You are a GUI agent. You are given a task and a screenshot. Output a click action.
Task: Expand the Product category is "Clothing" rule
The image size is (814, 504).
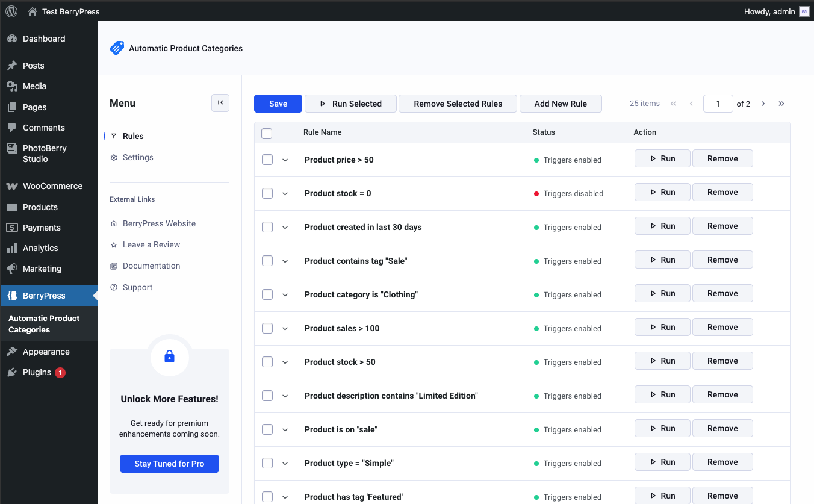(x=285, y=295)
